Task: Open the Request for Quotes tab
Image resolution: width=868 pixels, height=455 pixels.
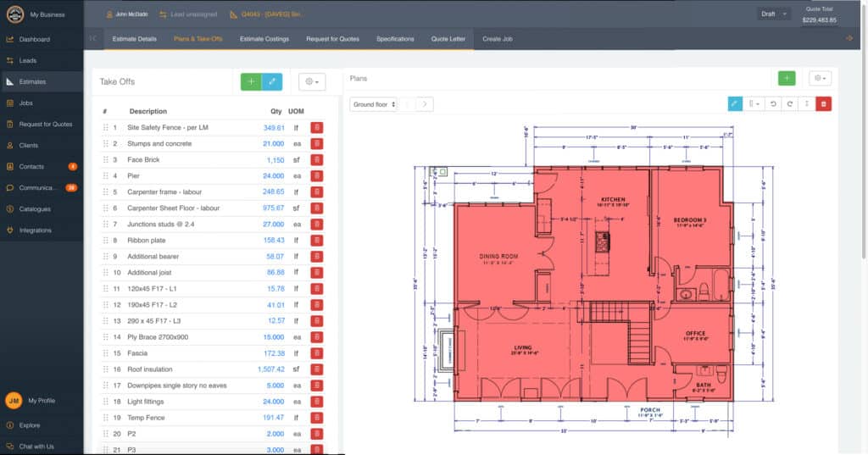Action: tap(332, 39)
